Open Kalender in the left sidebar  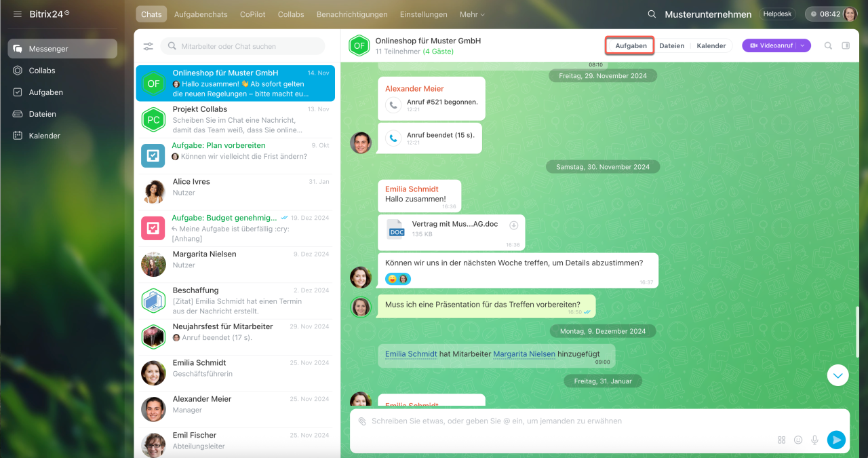tap(44, 136)
